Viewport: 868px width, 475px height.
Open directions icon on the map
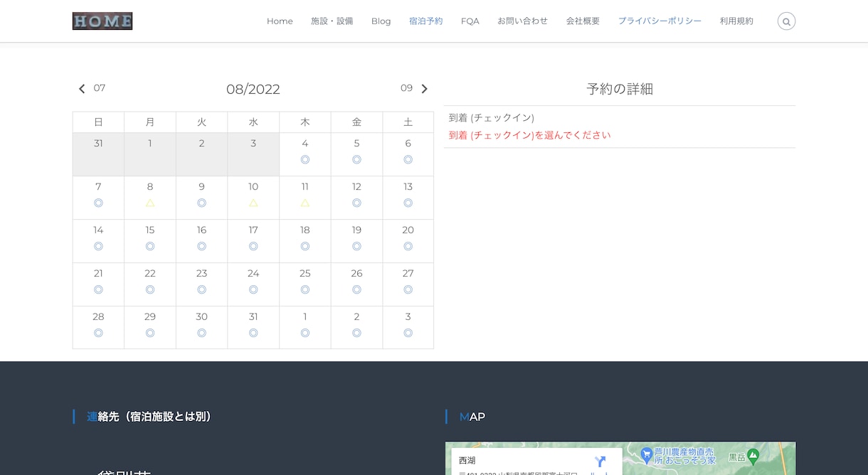(x=600, y=461)
